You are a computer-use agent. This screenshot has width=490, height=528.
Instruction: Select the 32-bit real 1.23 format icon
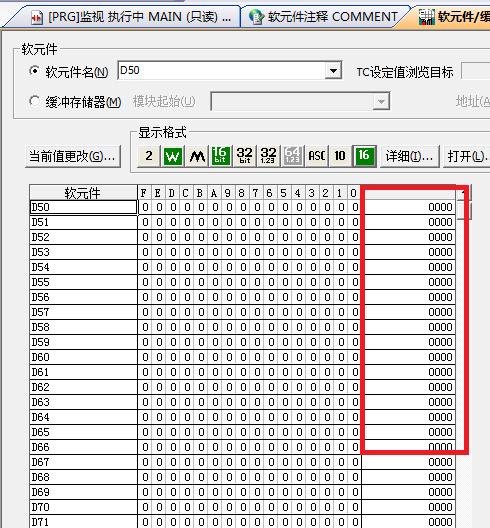tap(268, 156)
